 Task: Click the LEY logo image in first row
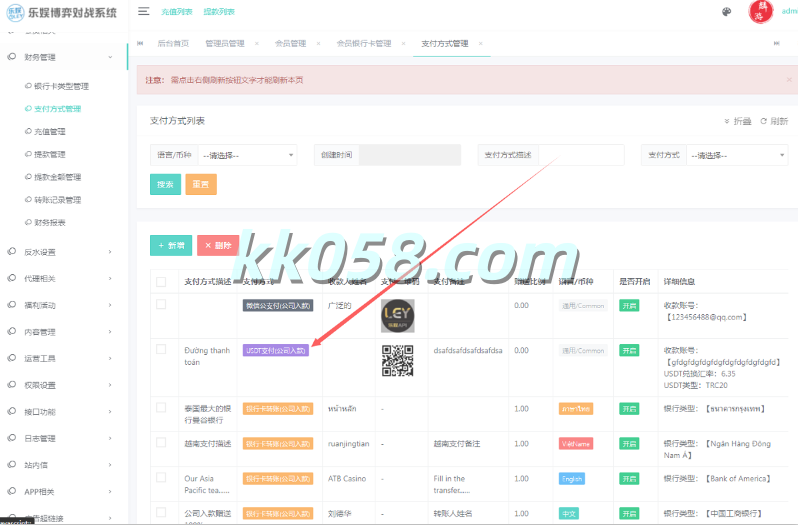(398, 315)
